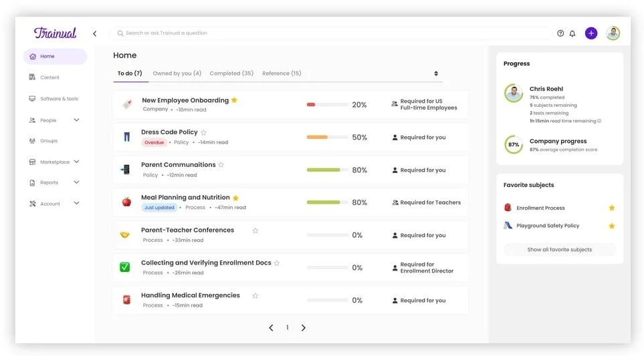Unfavorite Meal Planning and Nutrition star

pos(236,198)
